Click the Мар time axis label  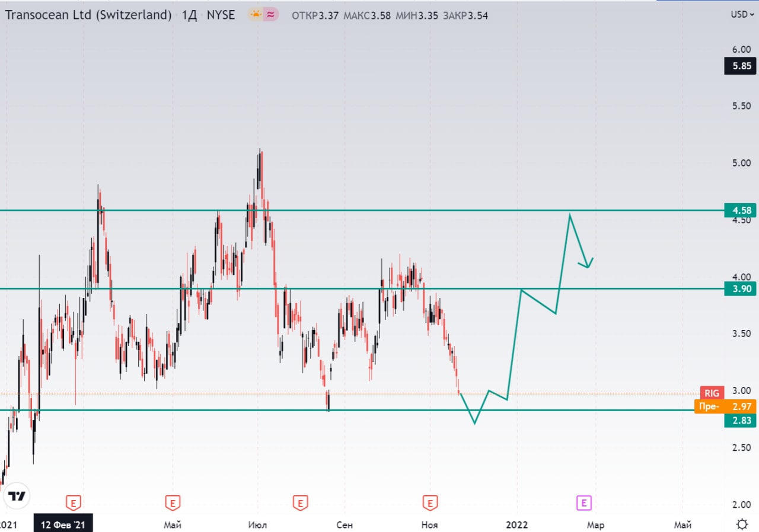595,525
